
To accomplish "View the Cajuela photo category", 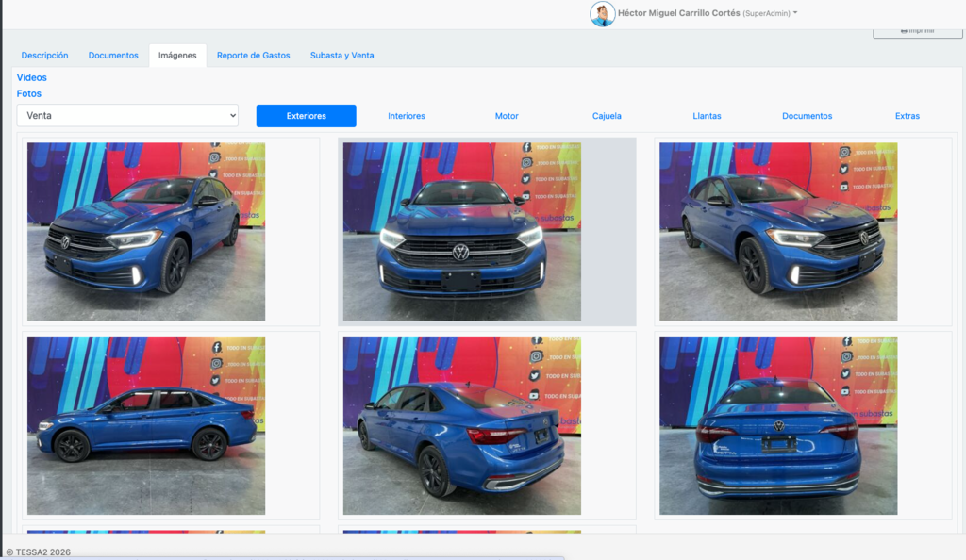I will tap(607, 116).
